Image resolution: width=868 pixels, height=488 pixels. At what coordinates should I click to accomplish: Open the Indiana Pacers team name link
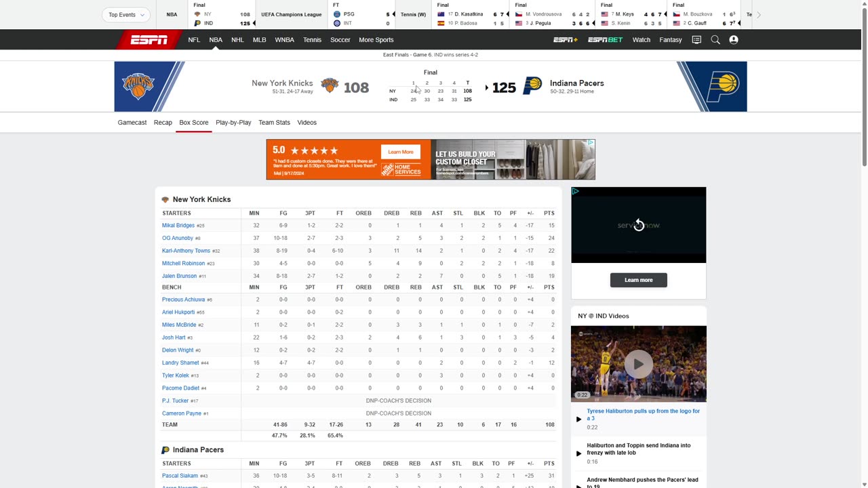576,83
